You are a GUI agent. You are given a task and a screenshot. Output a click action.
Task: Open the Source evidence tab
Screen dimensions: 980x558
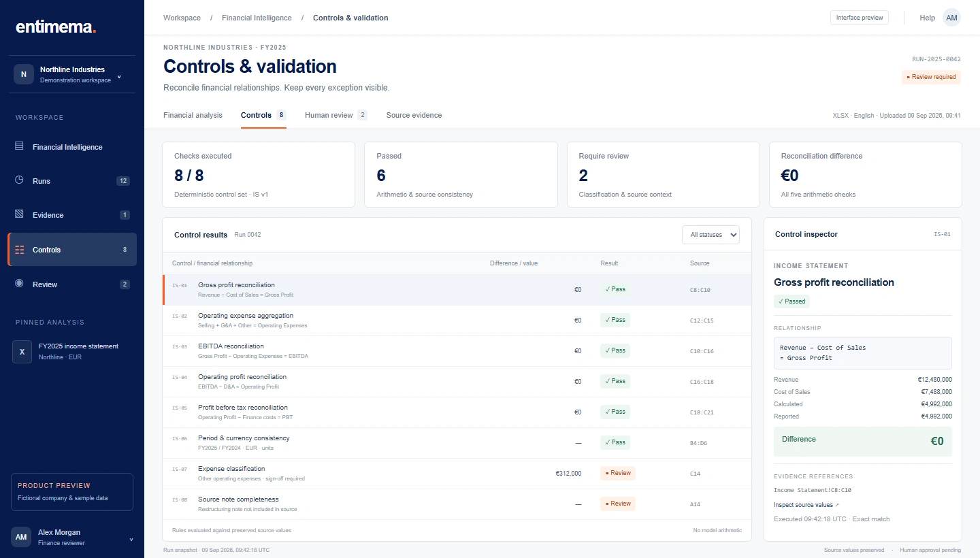click(414, 115)
